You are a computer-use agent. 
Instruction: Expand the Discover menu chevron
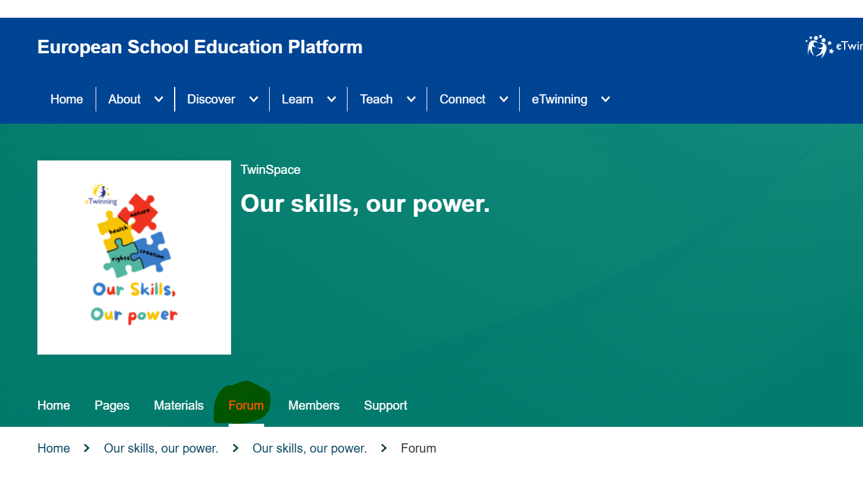254,99
